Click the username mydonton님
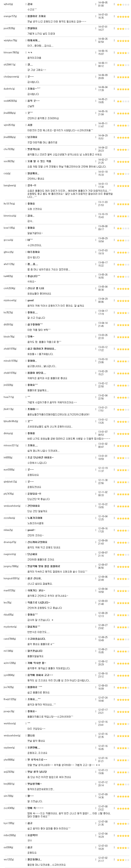The width and height of the screenshot is (131, 868). (x=9, y=626)
